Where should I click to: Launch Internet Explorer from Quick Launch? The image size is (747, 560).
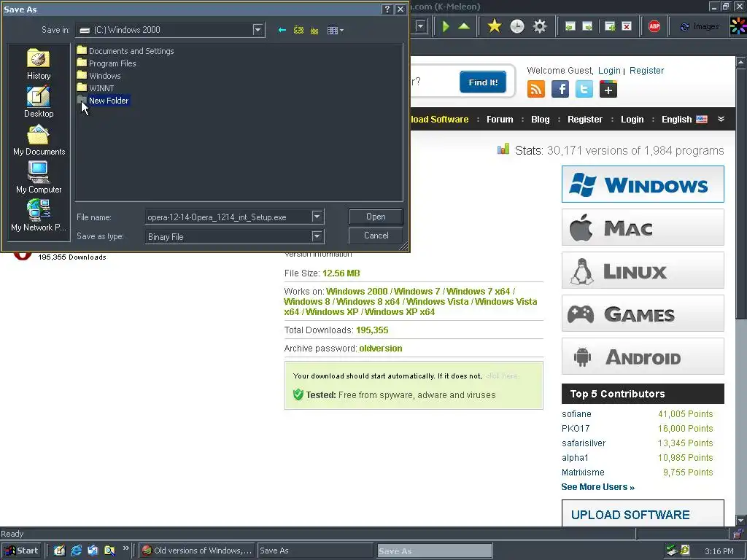click(x=76, y=551)
